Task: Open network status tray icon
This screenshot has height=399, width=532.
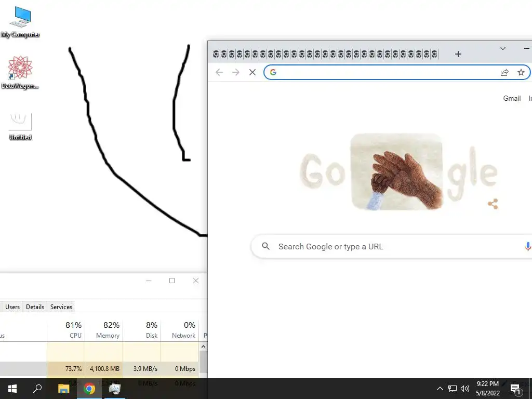Action: [x=453, y=389]
